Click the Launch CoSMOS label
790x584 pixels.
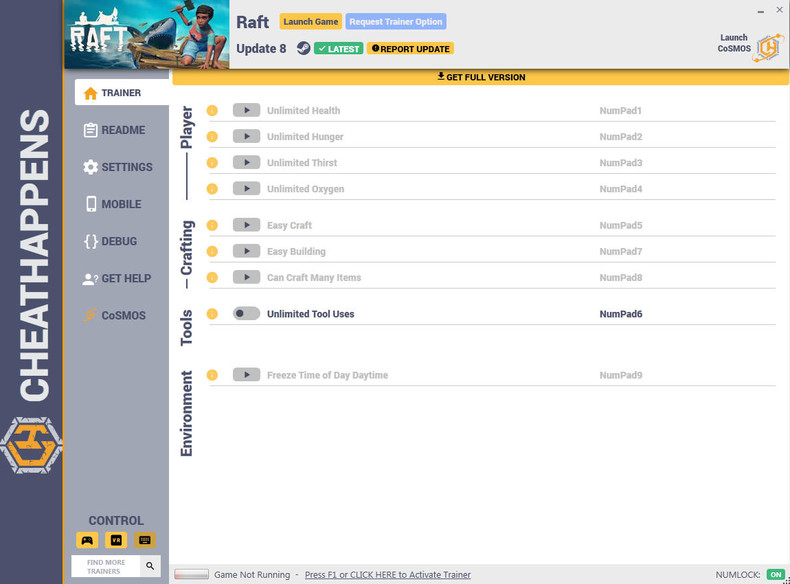(734, 43)
